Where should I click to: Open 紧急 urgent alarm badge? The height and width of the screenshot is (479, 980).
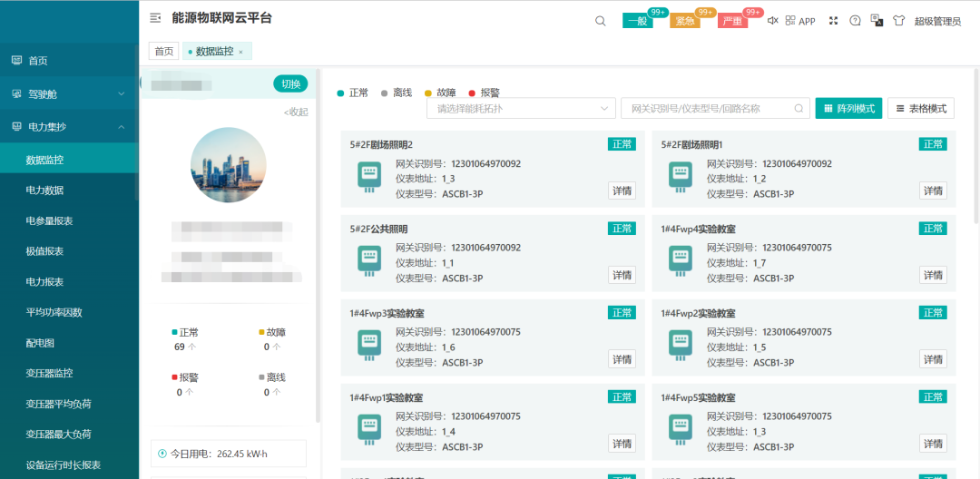(x=685, y=21)
